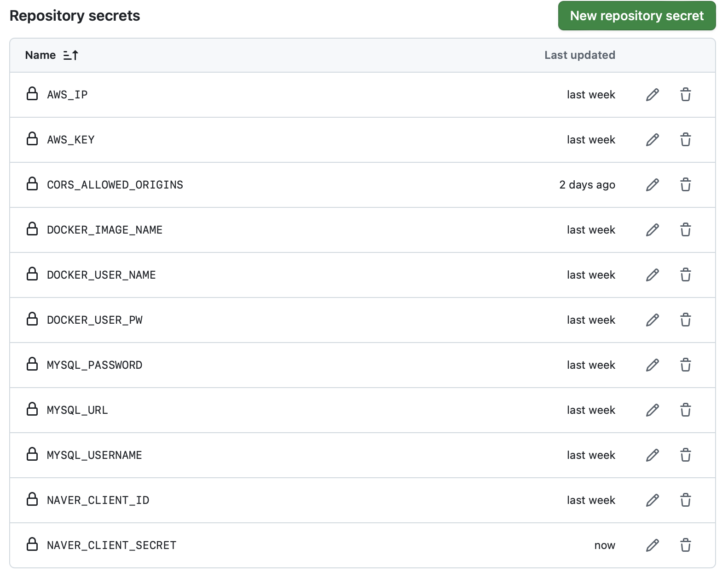Select the AWS_IP secret name
728x572 pixels.
[67, 95]
